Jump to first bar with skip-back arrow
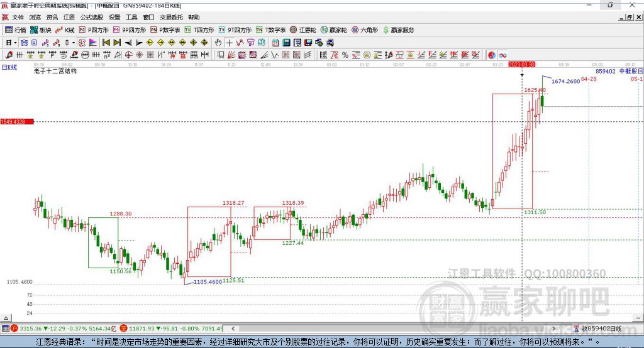 click(106, 43)
